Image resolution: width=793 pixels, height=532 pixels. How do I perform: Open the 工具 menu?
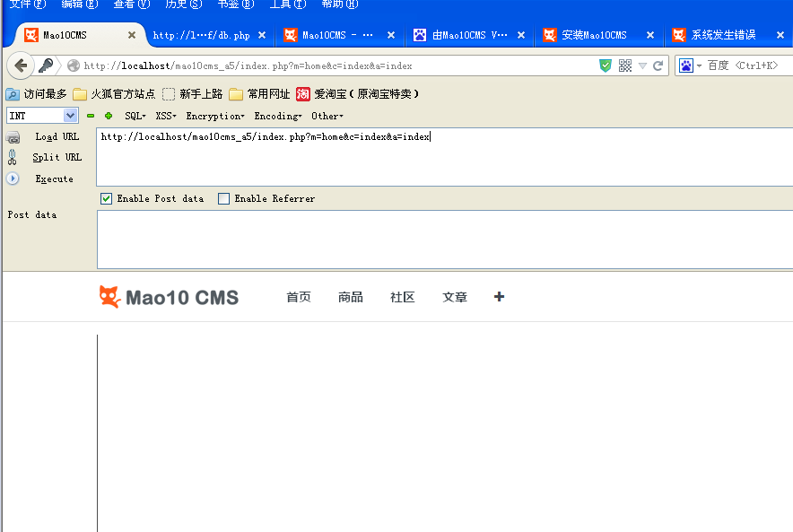point(288,4)
